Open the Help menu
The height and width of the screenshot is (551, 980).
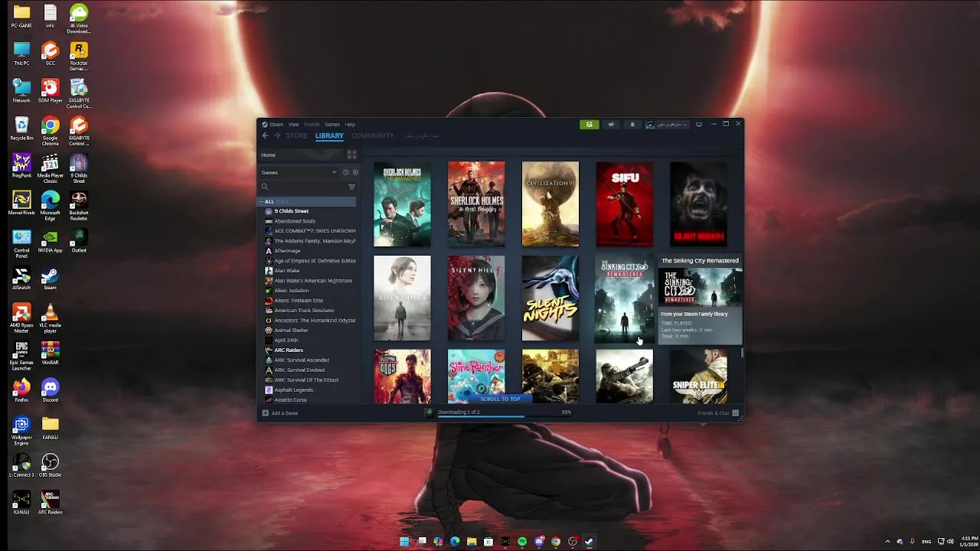coord(350,124)
